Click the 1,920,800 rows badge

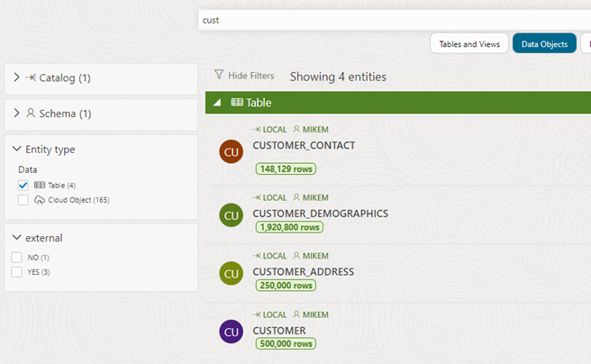tap(289, 227)
